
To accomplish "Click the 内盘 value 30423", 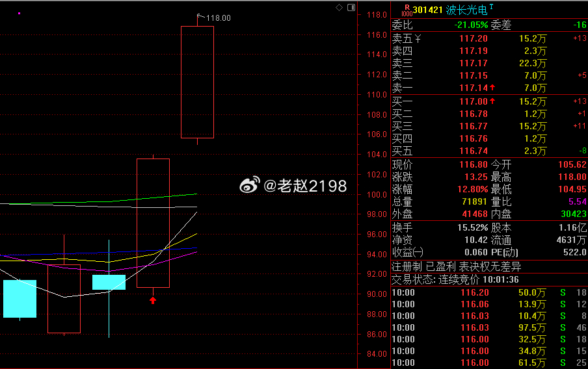I will click(574, 214).
